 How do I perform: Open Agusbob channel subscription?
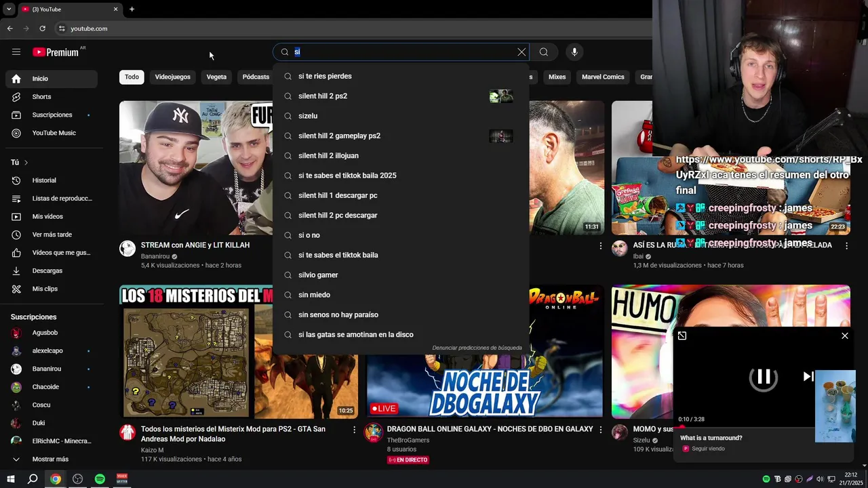click(x=52, y=333)
